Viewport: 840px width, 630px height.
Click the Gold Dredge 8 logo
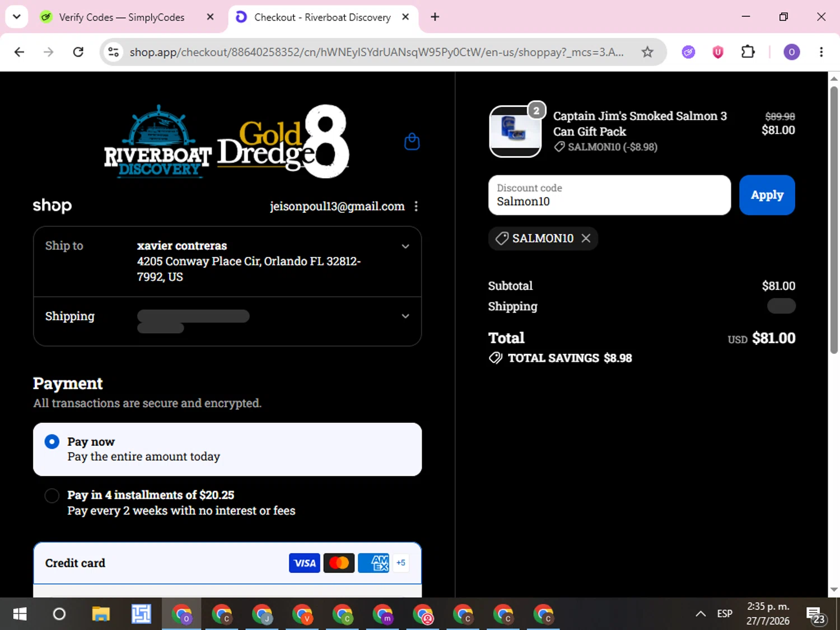[283, 142]
